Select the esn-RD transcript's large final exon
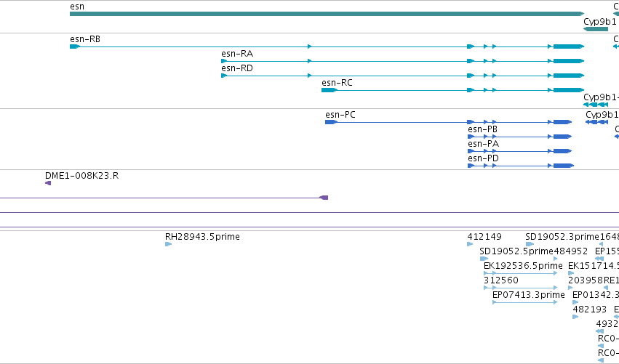This screenshot has height=364, width=619. 569,76
